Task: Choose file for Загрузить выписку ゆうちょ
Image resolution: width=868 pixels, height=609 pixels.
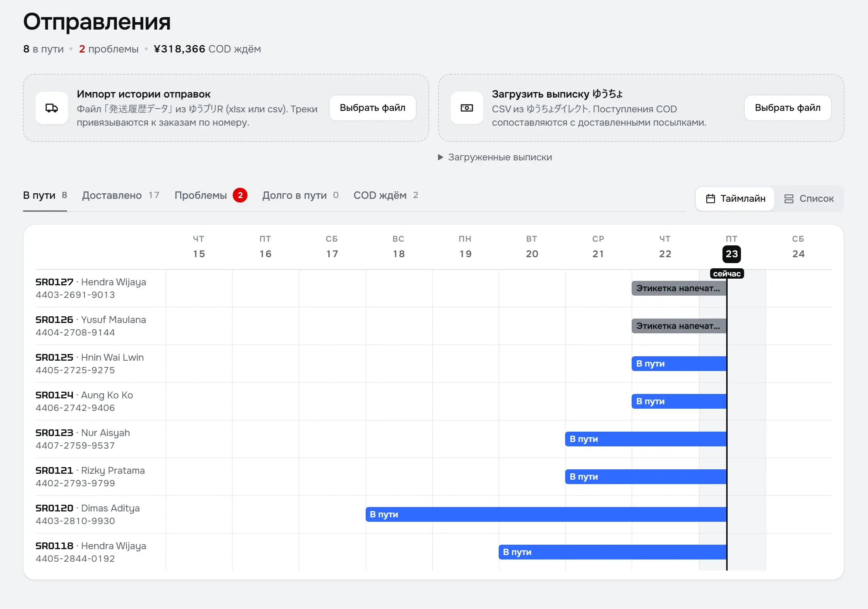Action: click(x=787, y=108)
